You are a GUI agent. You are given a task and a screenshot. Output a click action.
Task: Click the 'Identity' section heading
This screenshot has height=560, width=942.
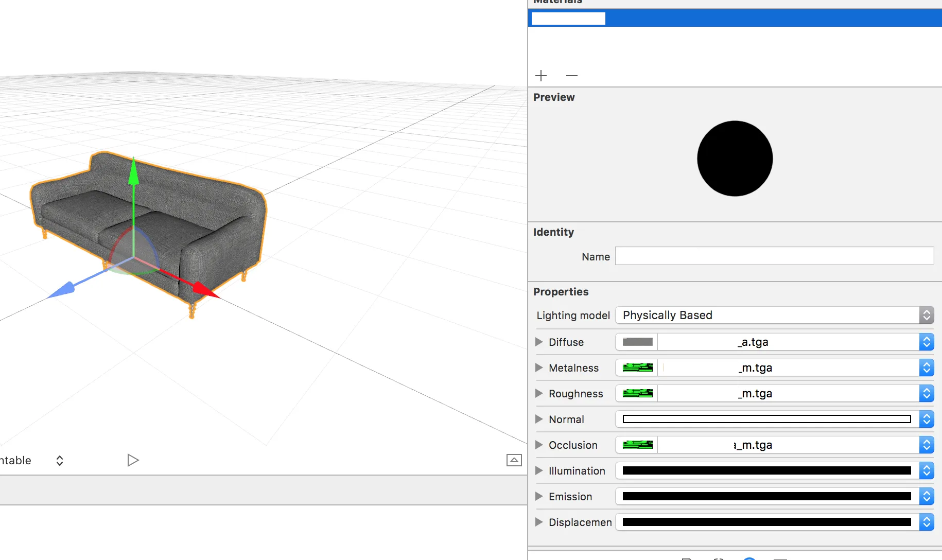pos(553,232)
